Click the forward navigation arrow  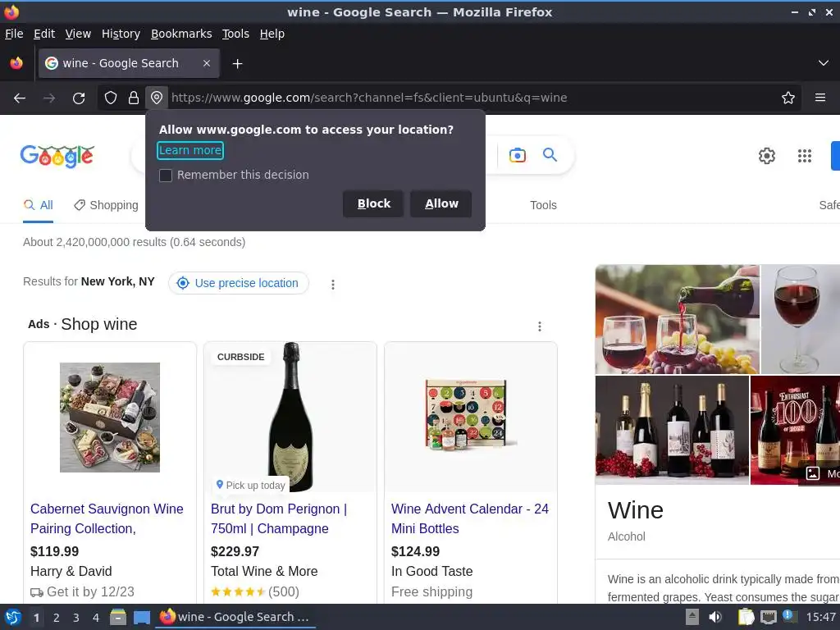(x=49, y=98)
